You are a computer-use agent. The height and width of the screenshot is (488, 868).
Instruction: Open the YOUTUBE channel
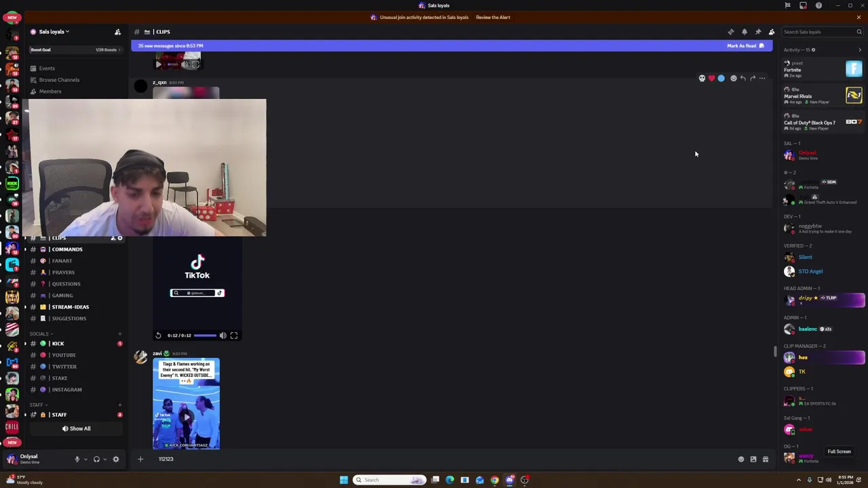[x=75, y=355]
